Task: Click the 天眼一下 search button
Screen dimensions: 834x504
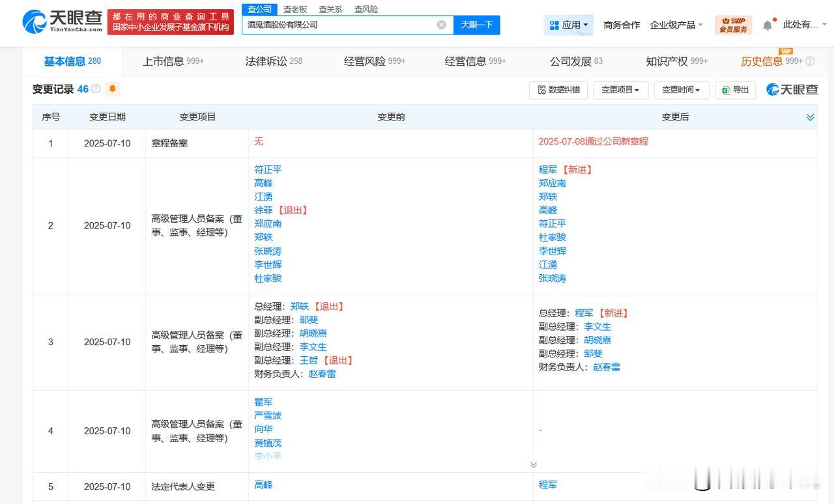Action: 477,25
